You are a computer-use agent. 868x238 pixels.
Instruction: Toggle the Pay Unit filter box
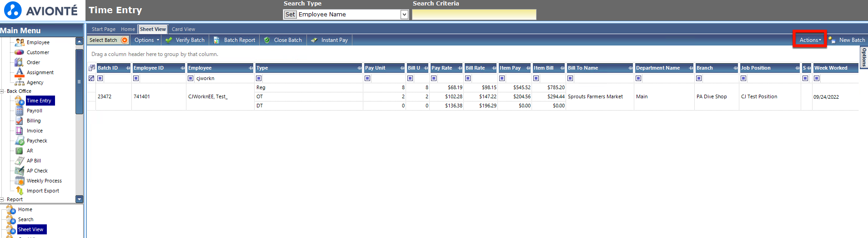[367, 78]
